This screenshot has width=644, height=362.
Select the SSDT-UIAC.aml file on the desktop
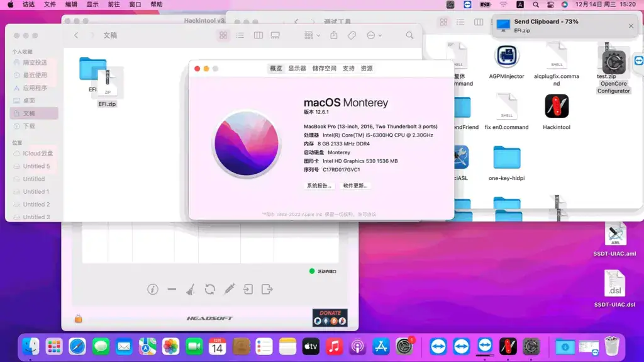(x=615, y=234)
